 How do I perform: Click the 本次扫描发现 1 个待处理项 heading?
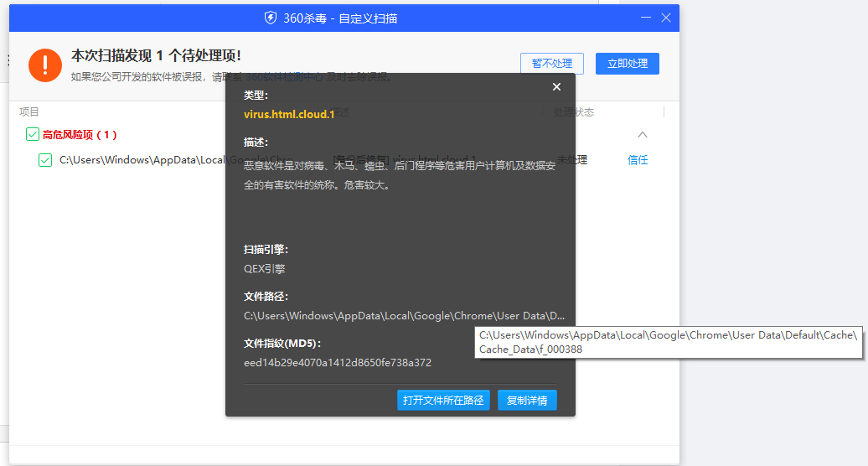(x=156, y=56)
